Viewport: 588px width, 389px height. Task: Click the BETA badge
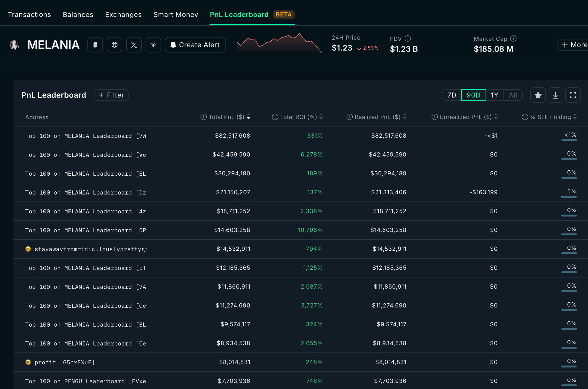click(284, 14)
